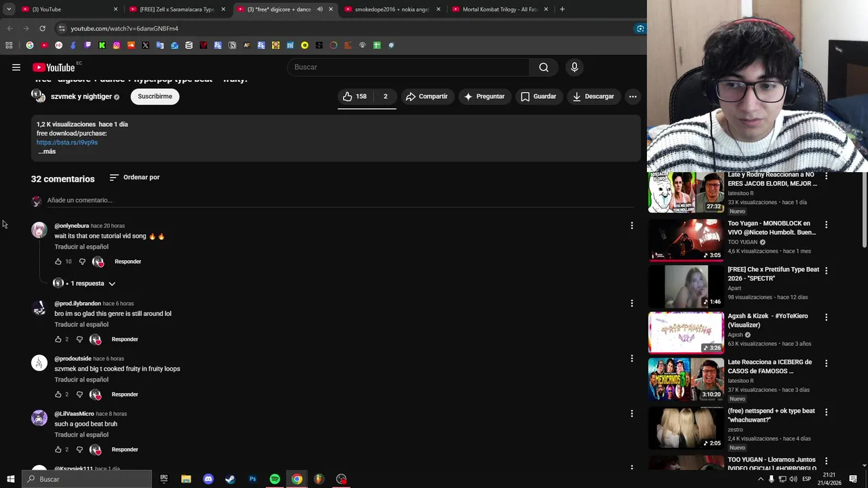Open FL Studio from the taskbar
This screenshot has height=488, width=868.
[319, 479]
